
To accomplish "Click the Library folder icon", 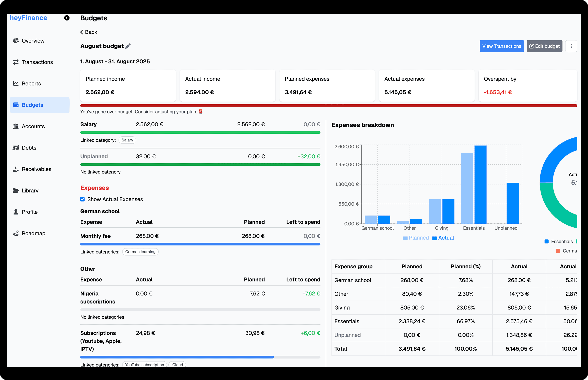I will tap(16, 190).
